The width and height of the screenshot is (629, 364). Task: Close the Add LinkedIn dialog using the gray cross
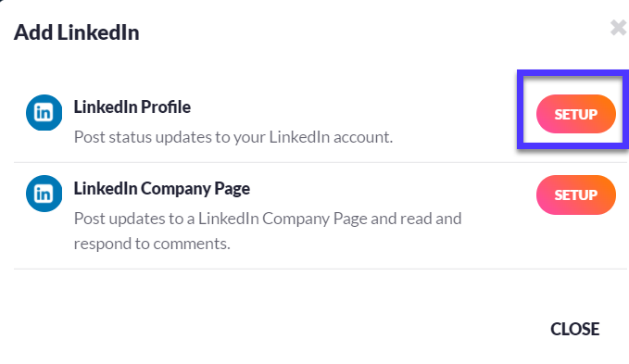click(x=618, y=28)
